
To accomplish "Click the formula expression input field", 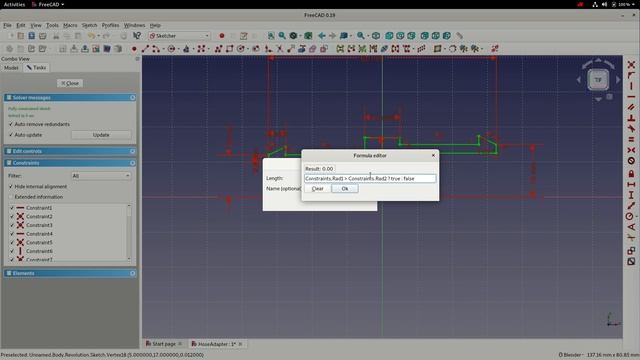I will point(370,179).
